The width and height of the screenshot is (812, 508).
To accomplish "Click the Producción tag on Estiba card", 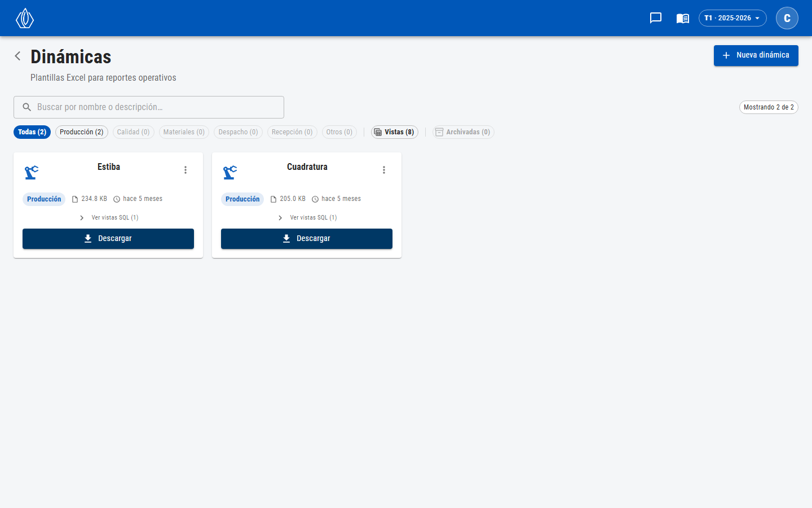I will 44,199.
